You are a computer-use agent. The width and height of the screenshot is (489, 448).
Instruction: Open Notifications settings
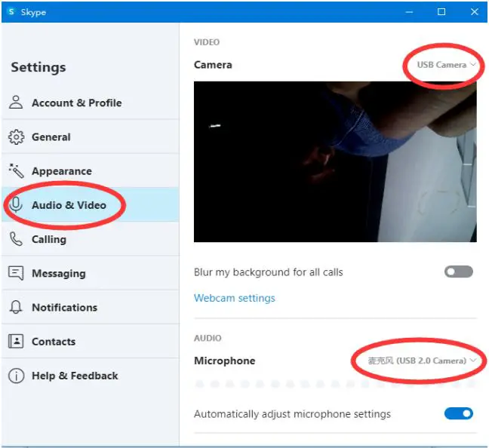pos(91,307)
